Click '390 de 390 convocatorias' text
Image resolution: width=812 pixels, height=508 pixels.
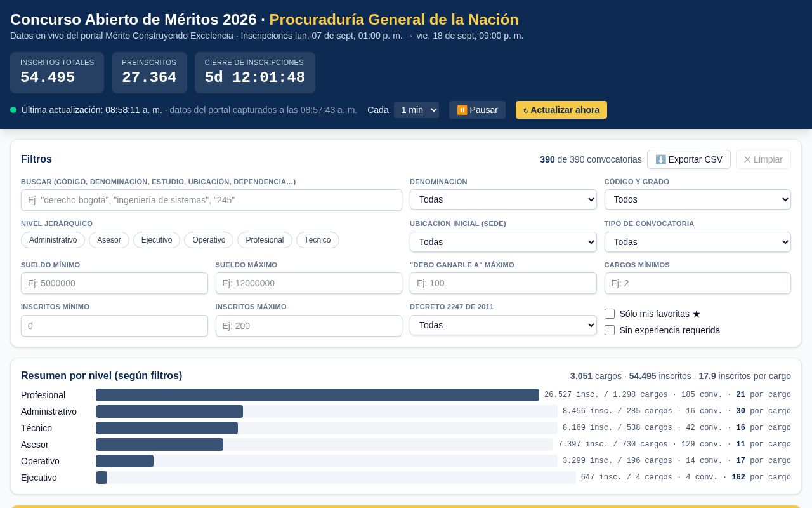pyautogui.click(x=591, y=159)
